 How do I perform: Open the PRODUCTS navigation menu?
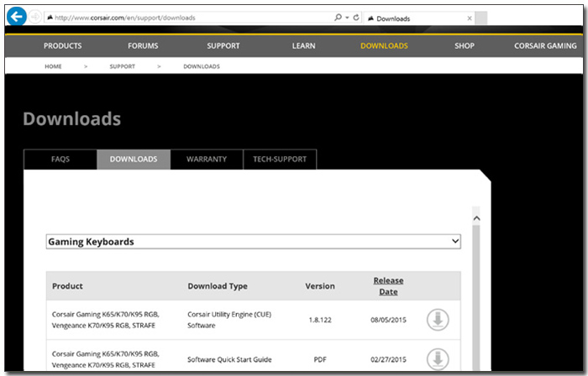click(63, 45)
